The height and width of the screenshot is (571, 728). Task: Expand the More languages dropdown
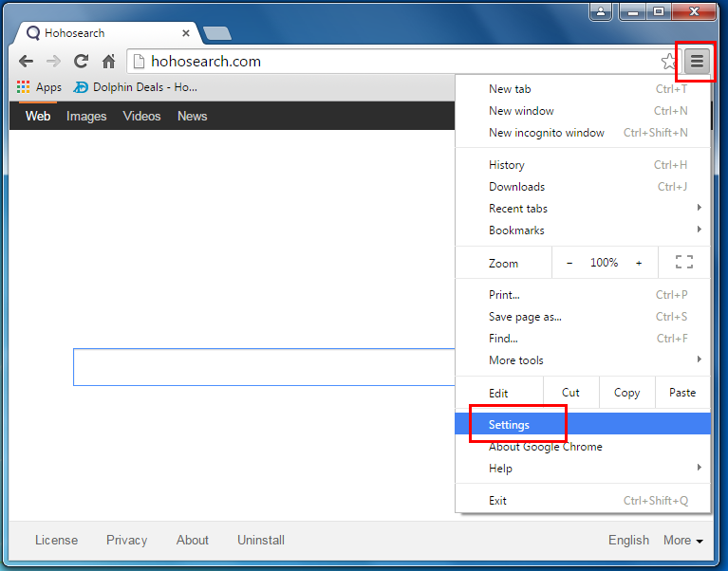click(683, 541)
